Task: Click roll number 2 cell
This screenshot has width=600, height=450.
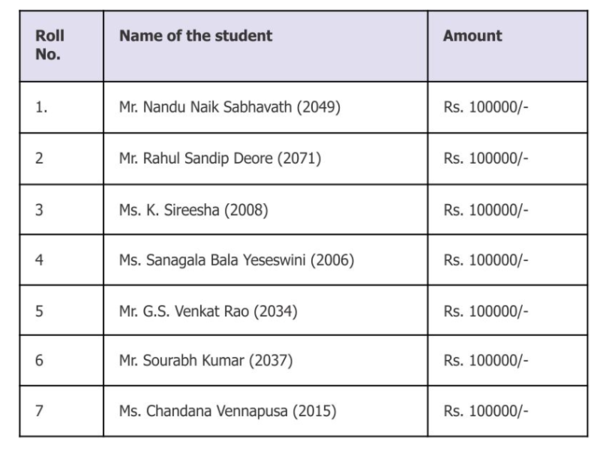Action: click(x=39, y=159)
